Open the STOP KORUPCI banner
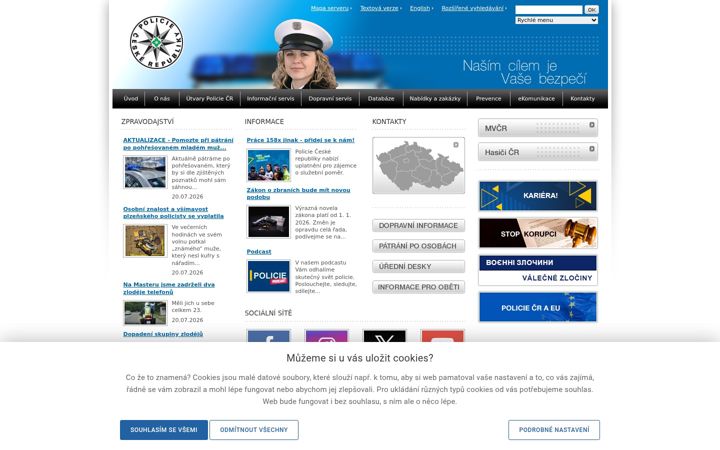720x450 pixels. coord(538,233)
